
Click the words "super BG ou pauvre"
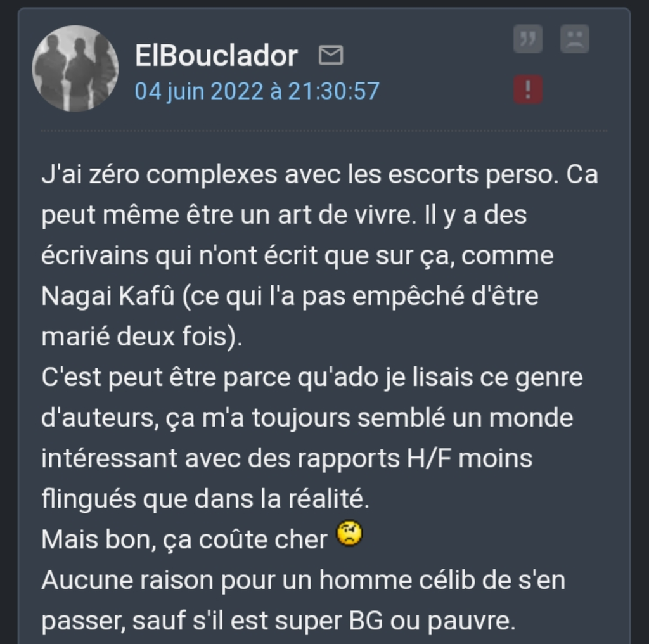tap(392, 621)
